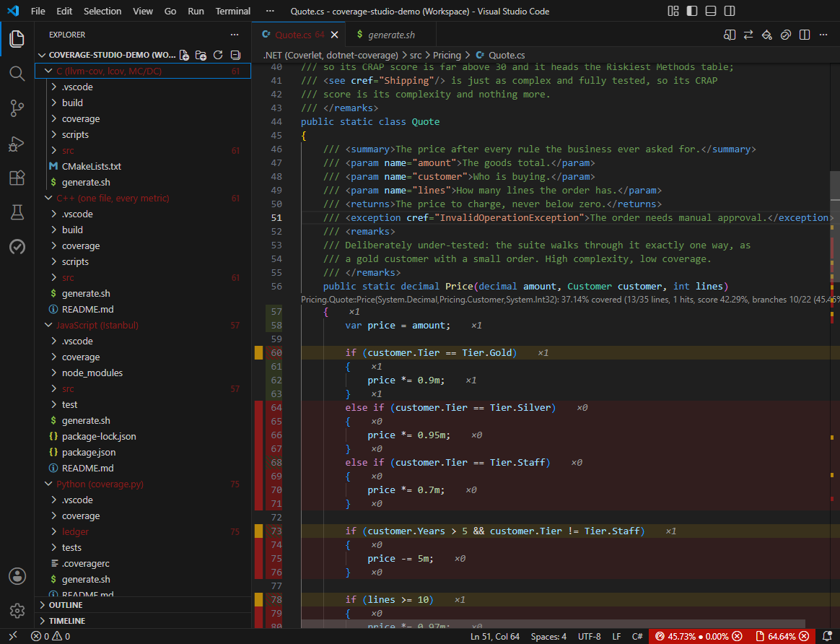Switch to the generate.sh editor tab
The image size is (840, 644).
pos(391,35)
